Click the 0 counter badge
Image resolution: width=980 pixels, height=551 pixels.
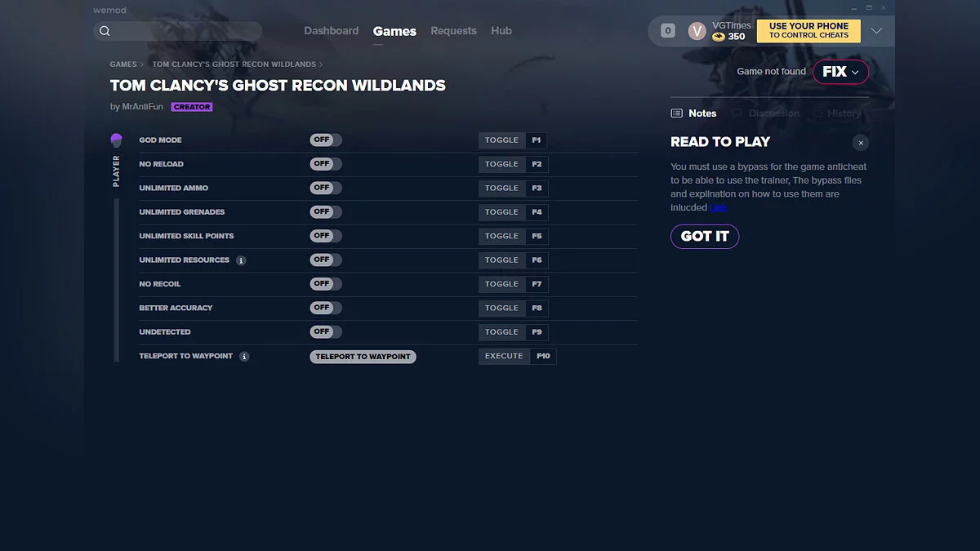point(666,30)
